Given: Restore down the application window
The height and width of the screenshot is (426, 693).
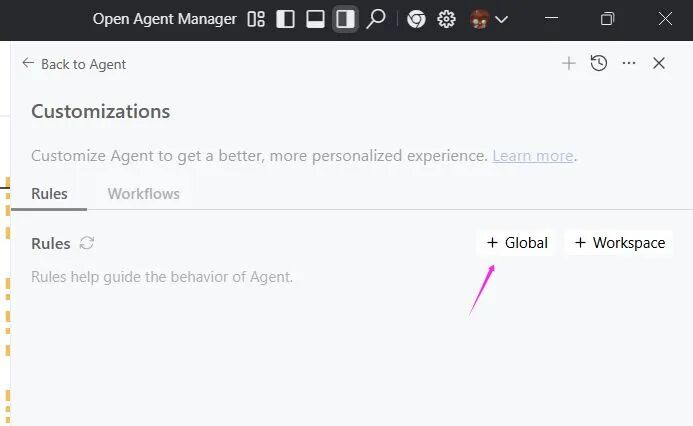Looking at the screenshot, I should tap(608, 19).
